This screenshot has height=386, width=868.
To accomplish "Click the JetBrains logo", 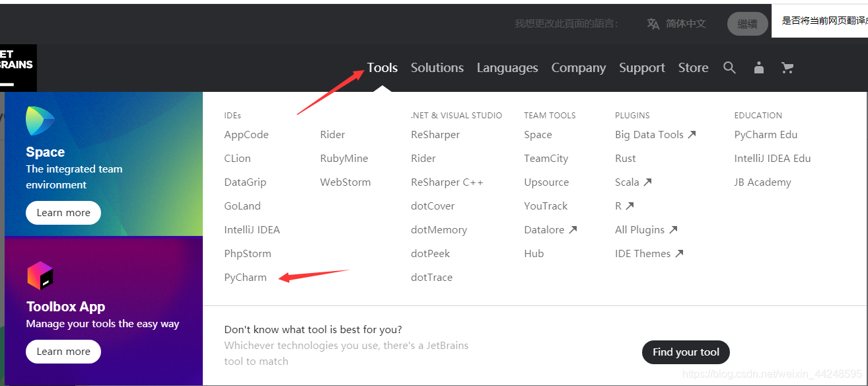I will pyautogui.click(x=17, y=67).
